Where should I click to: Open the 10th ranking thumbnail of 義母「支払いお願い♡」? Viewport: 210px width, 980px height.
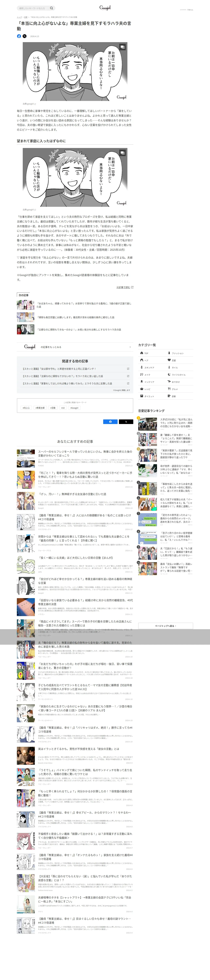click(148, 568)
